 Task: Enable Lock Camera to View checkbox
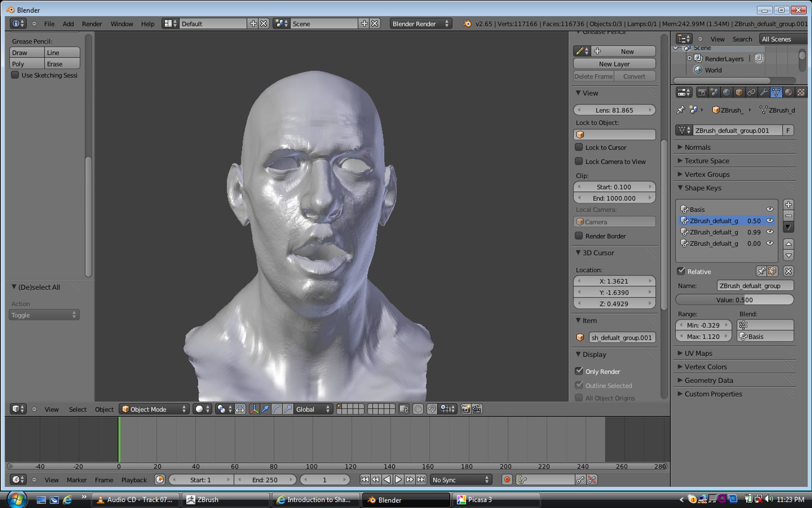pos(579,161)
